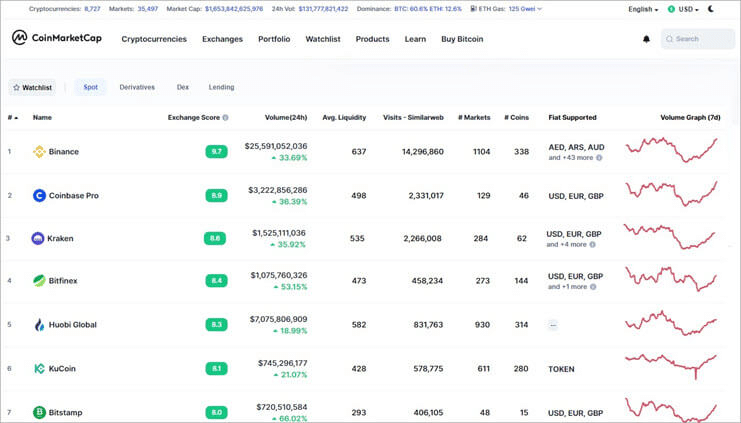Open the Learn menu
Viewport: 741px width, 423px height.
tap(415, 39)
